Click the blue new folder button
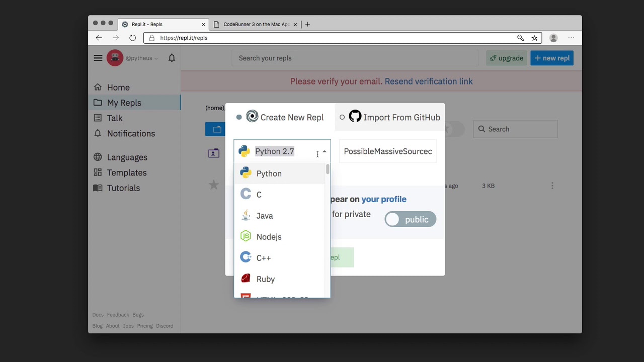 [215, 129]
